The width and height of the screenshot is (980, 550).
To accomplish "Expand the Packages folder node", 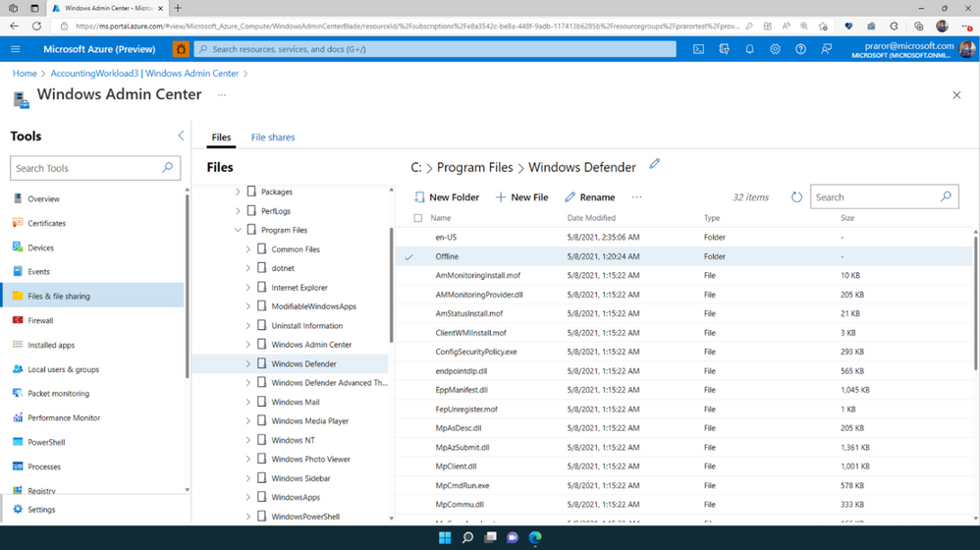I will click(x=238, y=192).
